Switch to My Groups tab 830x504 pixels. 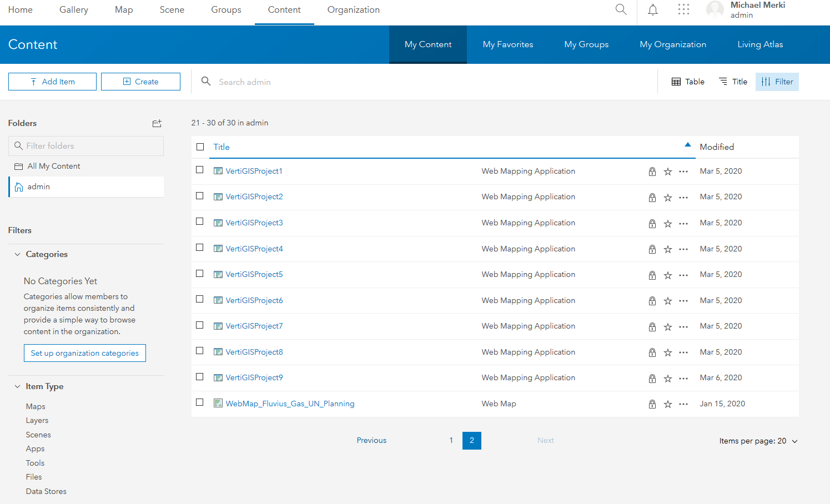pos(586,44)
